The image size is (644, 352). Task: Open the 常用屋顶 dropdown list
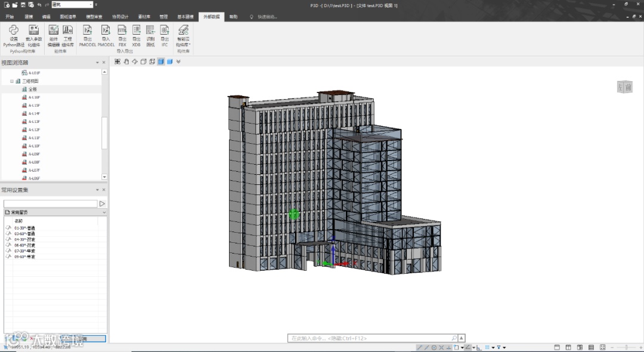coord(104,212)
